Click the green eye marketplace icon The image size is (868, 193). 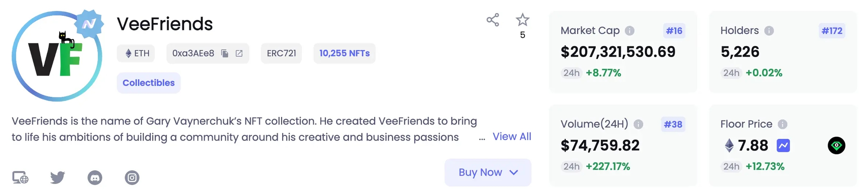click(836, 145)
